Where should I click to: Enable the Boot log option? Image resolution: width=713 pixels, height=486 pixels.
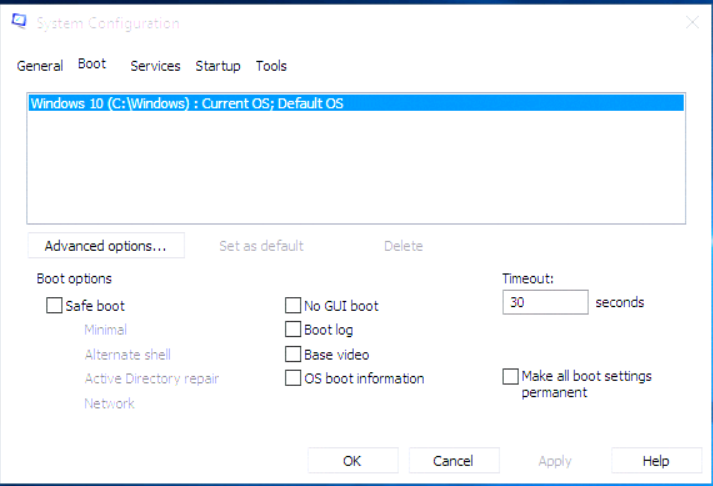tap(293, 329)
